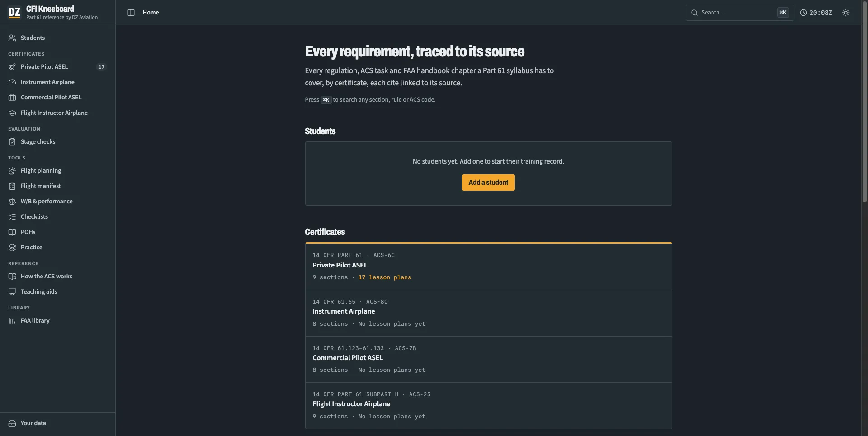Click the POHs book icon
The width and height of the screenshot is (868, 436).
point(12,232)
